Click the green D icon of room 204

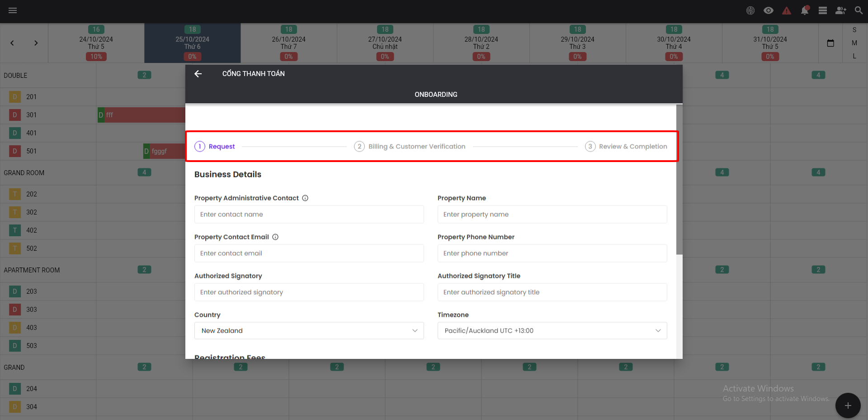[15, 389]
